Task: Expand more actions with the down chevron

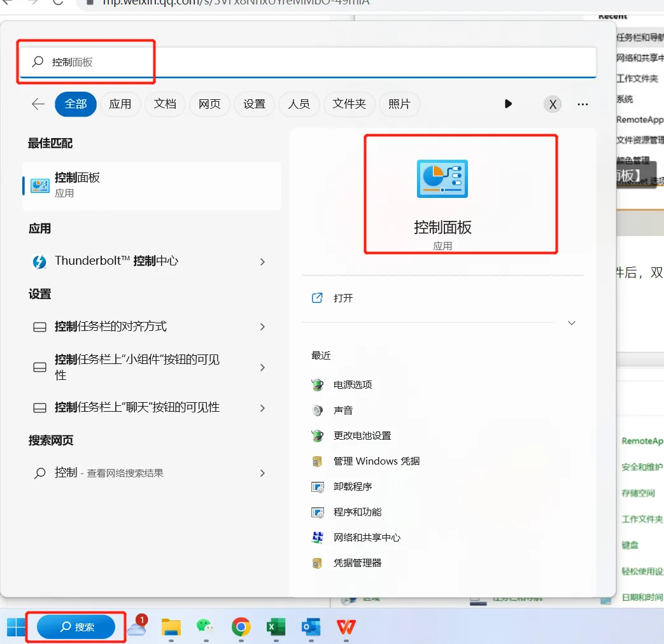Action: tap(572, 323)
